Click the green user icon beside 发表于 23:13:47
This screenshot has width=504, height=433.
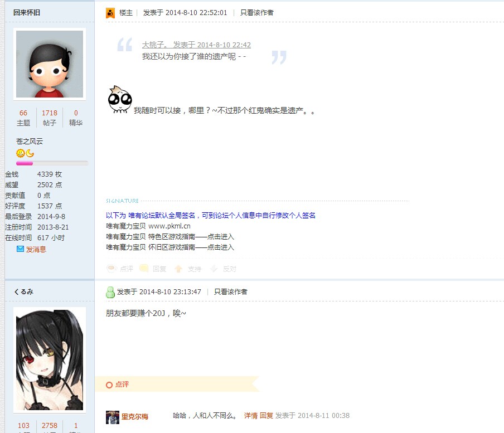coord(110,292)
